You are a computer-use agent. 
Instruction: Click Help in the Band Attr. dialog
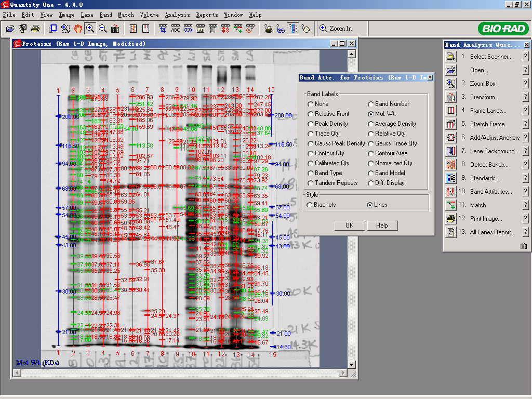[382, 225]
